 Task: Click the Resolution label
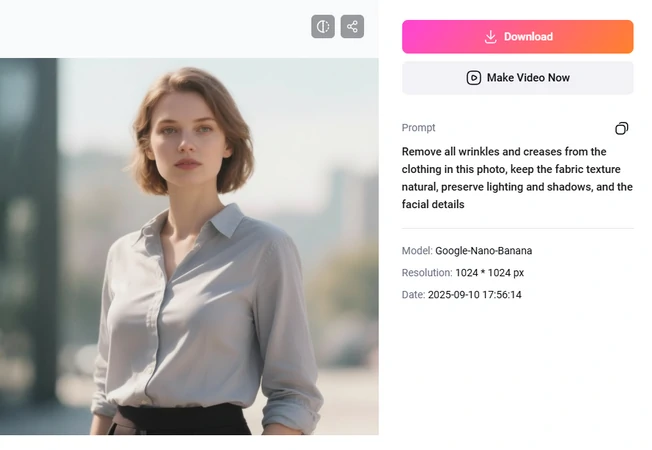pyautogui.click(x=427, y=273)
